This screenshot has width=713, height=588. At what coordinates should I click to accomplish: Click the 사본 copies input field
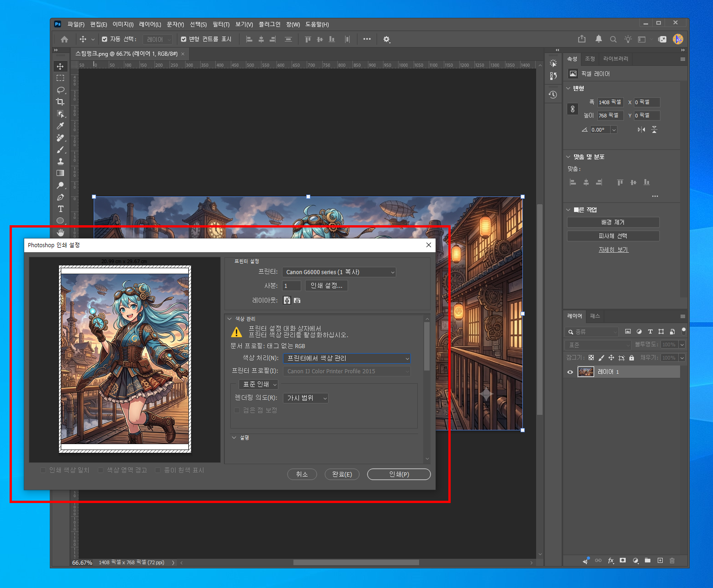point(292,286)
